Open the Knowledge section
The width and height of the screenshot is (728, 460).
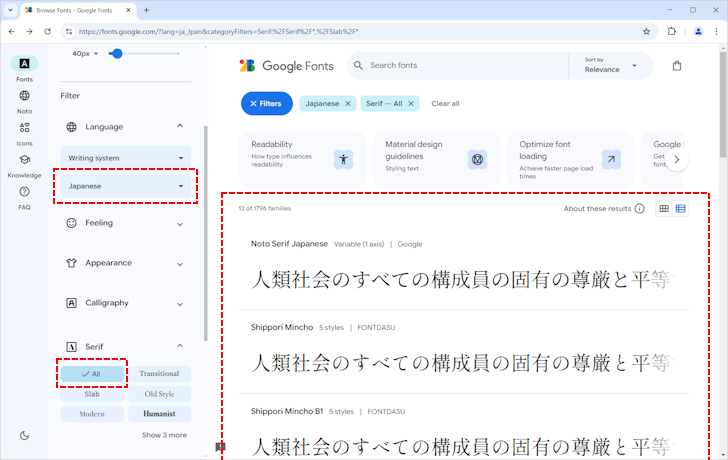pos(24,166)
